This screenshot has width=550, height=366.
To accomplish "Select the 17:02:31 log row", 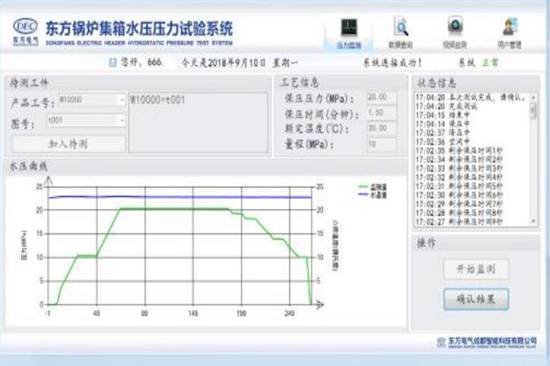I will point(459,186).
